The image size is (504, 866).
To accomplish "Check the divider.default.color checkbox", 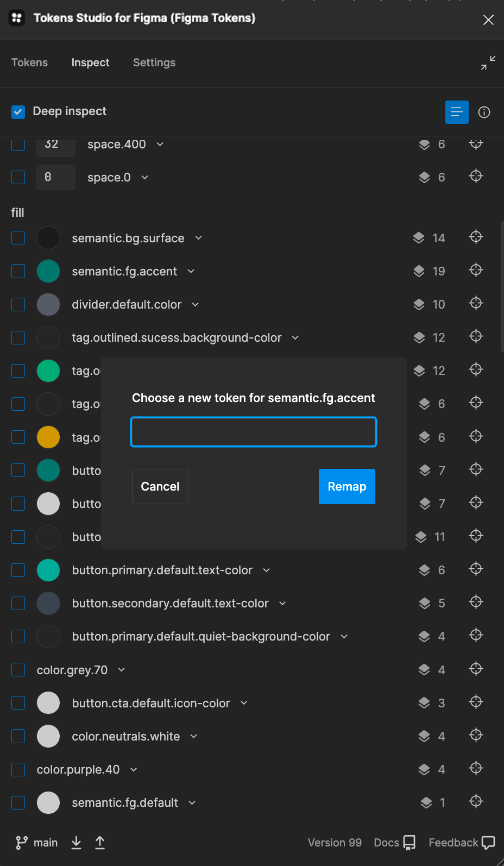I will coord(18,304).
